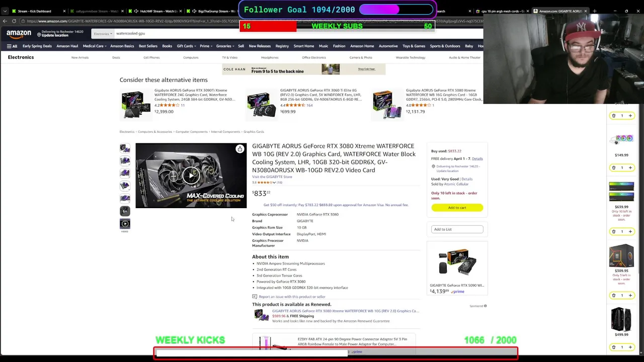The image size is (644, 362).
Task: Play the product video on main image
Action: point(191,175)
